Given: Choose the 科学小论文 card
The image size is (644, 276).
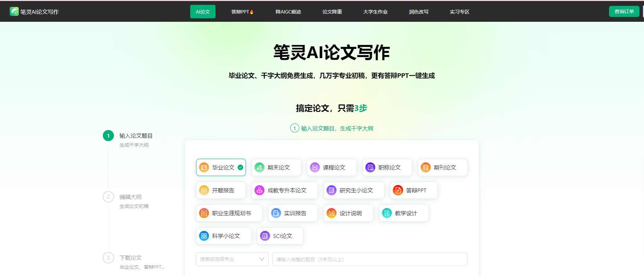Looking at the screenshot, I should coord(224,236).
